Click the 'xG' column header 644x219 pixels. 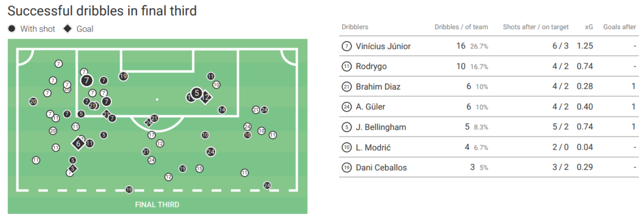[x=589, y=27]
